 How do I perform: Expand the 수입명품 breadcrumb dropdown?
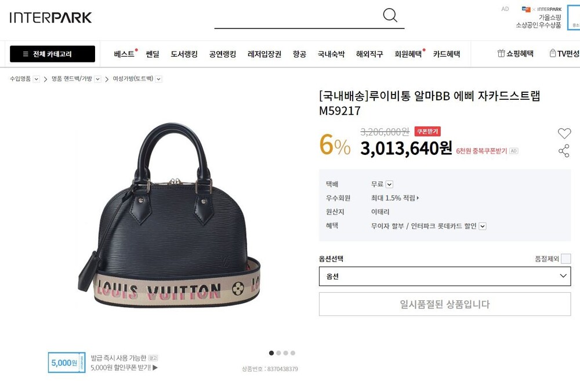point(36,79)
